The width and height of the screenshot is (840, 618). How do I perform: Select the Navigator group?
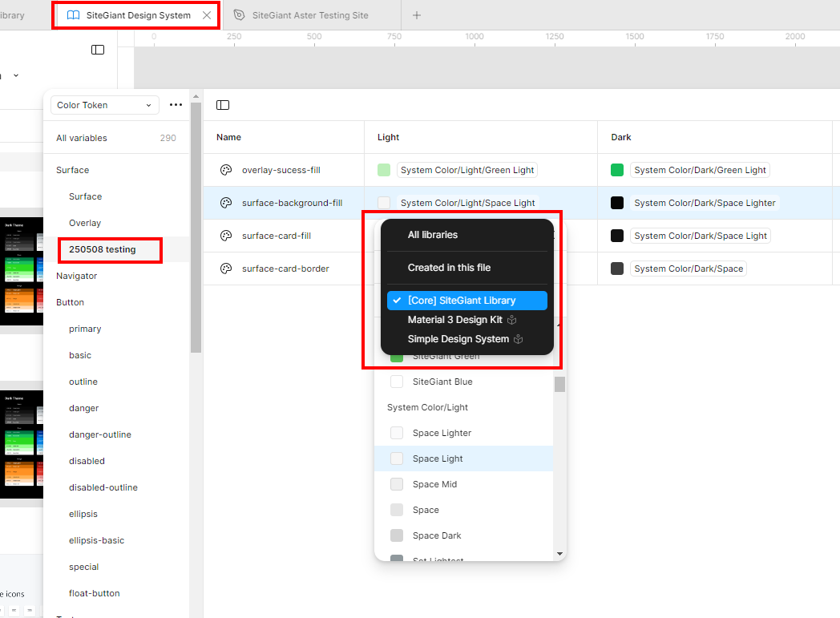tap(77, 276)
